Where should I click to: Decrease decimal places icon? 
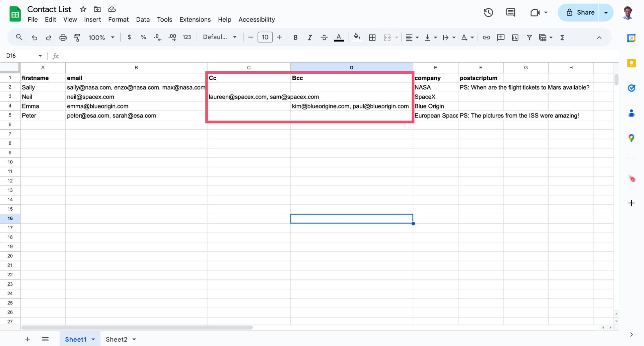(x=158, y=37)
